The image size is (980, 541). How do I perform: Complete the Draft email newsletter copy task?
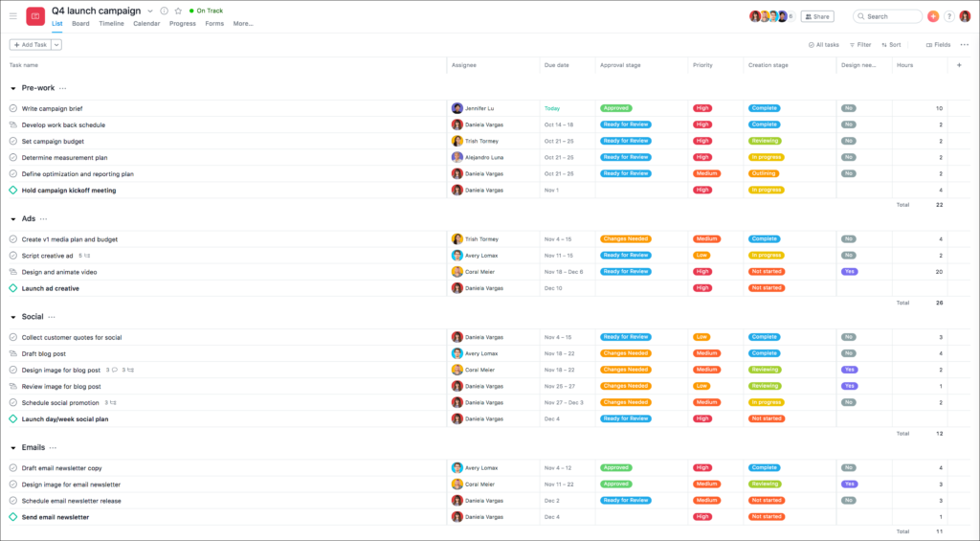tap(13, 468)
